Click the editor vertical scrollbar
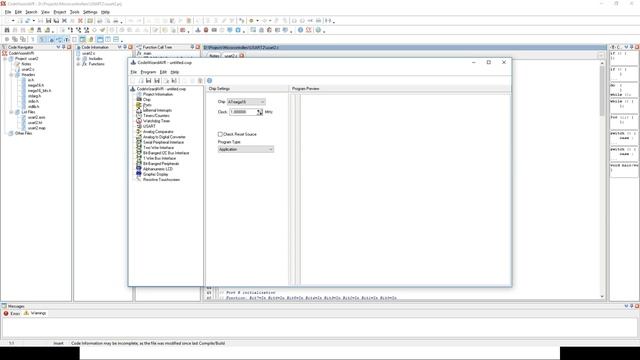The image size is (640, 360). (x=602, y=180)
